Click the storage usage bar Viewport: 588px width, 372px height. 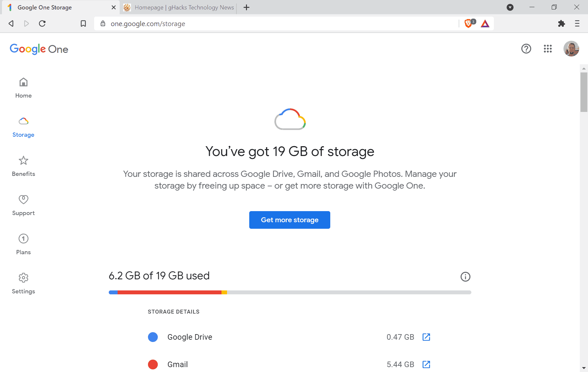pyautogui.click(x=290, y=292)
